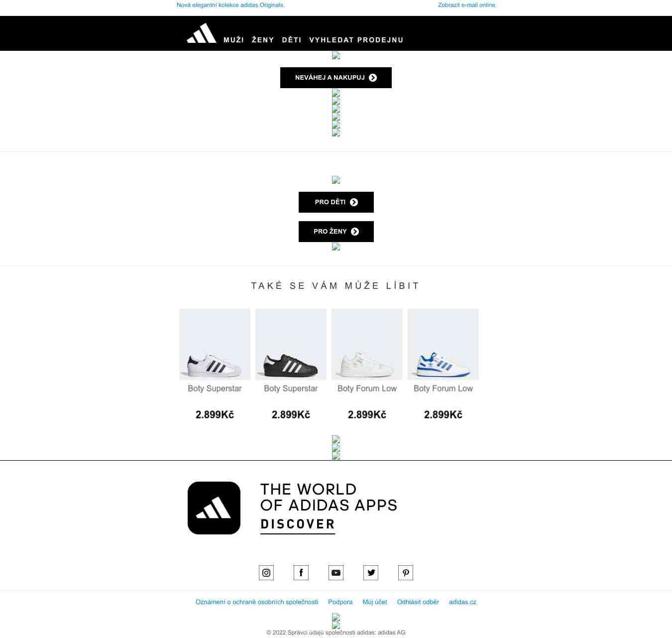Image resolution: width=672 pixels, height=638 pixels.
Task: Open black Superstar shoe product image
Action: (x=291, y=344)
